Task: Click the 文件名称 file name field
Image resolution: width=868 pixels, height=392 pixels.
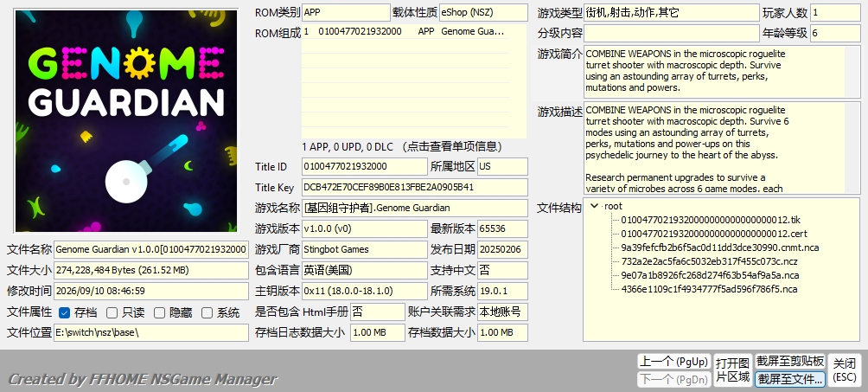Action: coord(151,249)
